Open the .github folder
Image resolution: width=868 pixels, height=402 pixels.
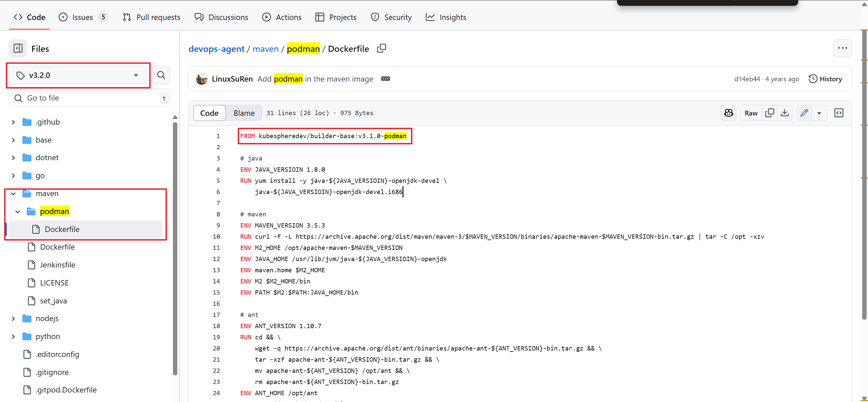(48, 122)
